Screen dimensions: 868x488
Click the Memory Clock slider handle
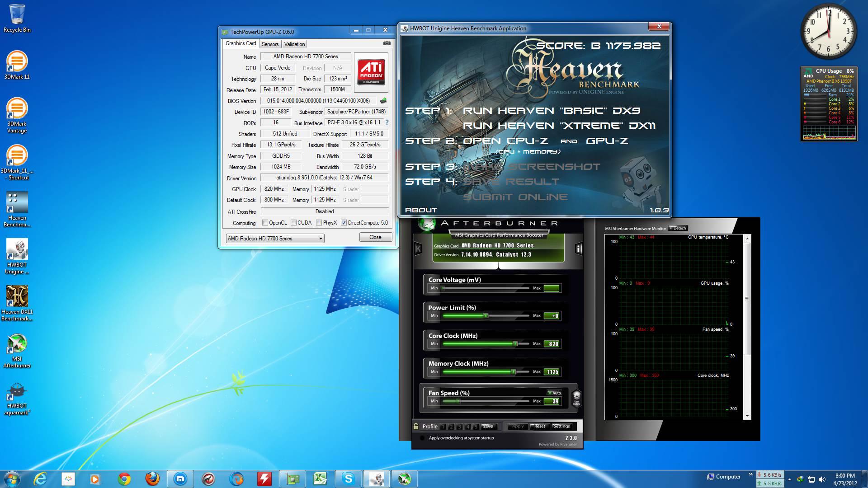(x=513, y=371)
